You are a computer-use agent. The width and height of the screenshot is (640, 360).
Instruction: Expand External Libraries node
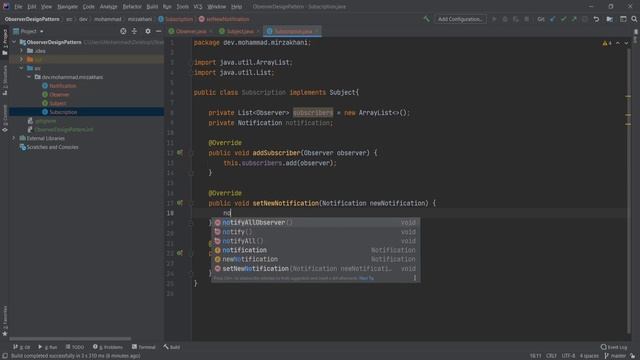(14, 138)
